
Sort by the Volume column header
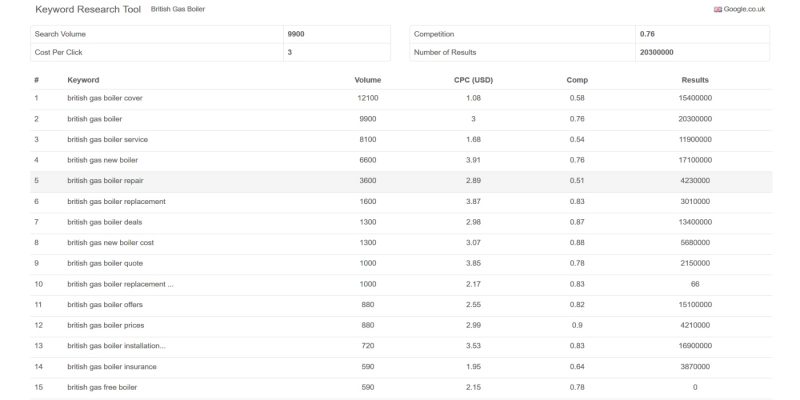tap(367, 80)
